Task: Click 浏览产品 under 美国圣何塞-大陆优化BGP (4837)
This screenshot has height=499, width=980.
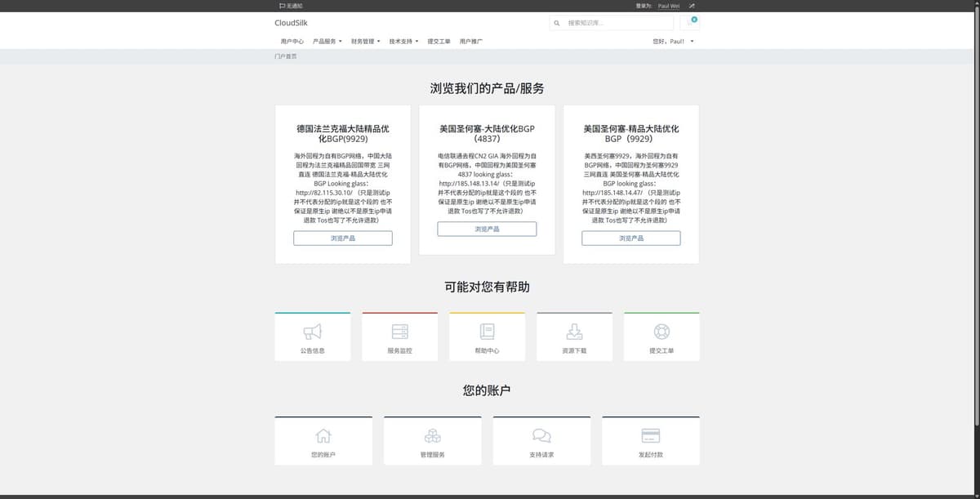Action: coord(487,229)
